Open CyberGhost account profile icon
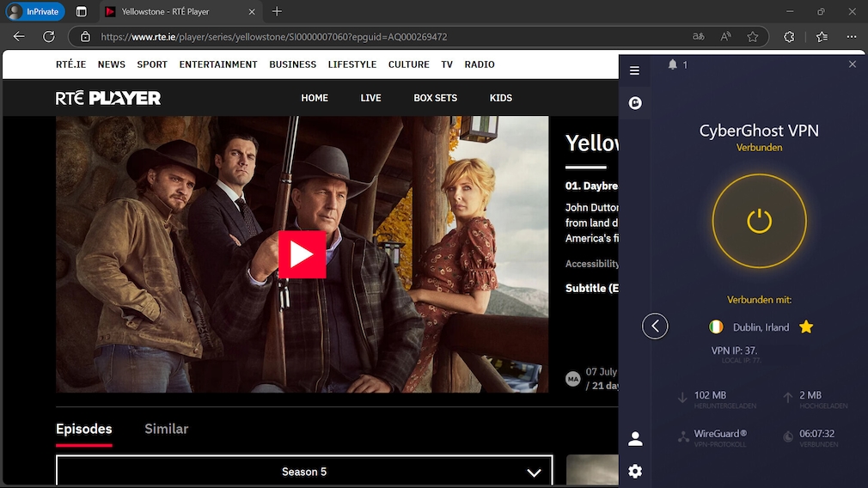 pos(635,439)
